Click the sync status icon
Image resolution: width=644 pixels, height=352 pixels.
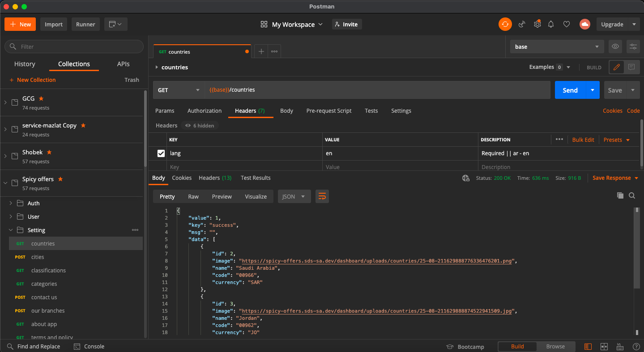(505, 24)
